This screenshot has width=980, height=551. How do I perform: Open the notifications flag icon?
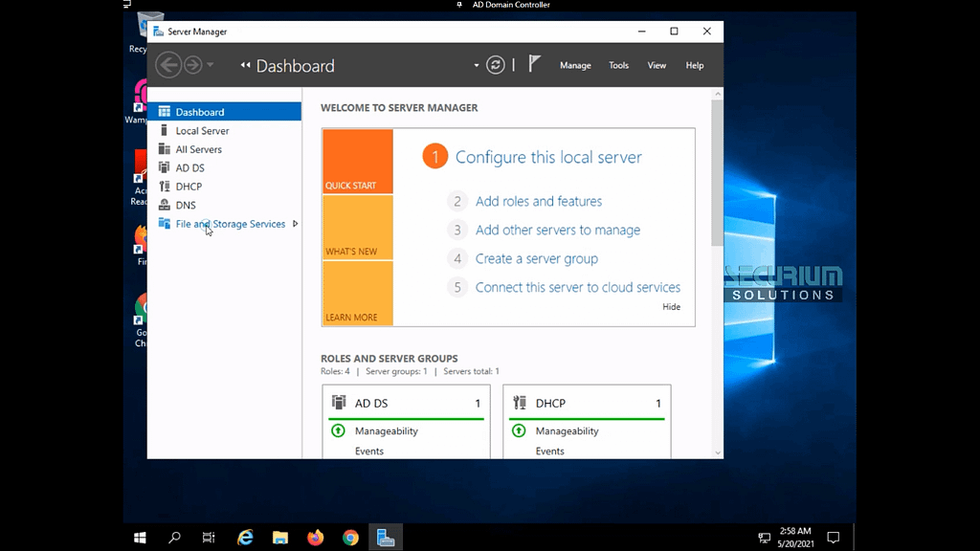point(534,64)
